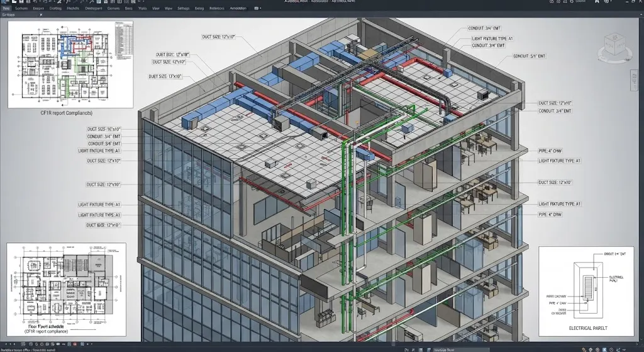Click the 'CF1R report Compliancs)' caption
The height and width of the screenshot is (352, 644).
(x=66, y=113)
